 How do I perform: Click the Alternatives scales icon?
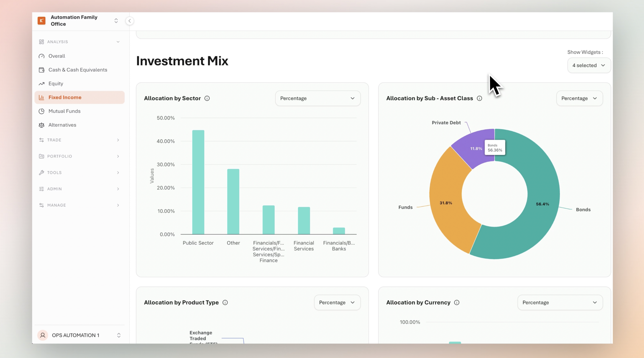pyautogui.click(x=42, y=125)
